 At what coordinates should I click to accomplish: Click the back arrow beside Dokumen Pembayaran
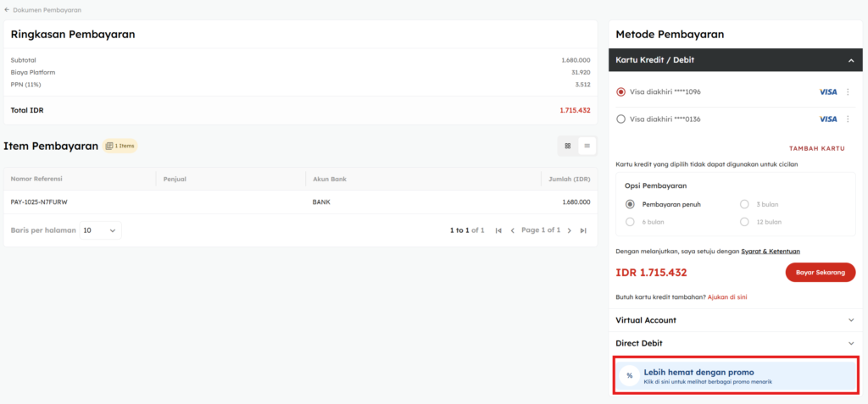tap(8, 10)
